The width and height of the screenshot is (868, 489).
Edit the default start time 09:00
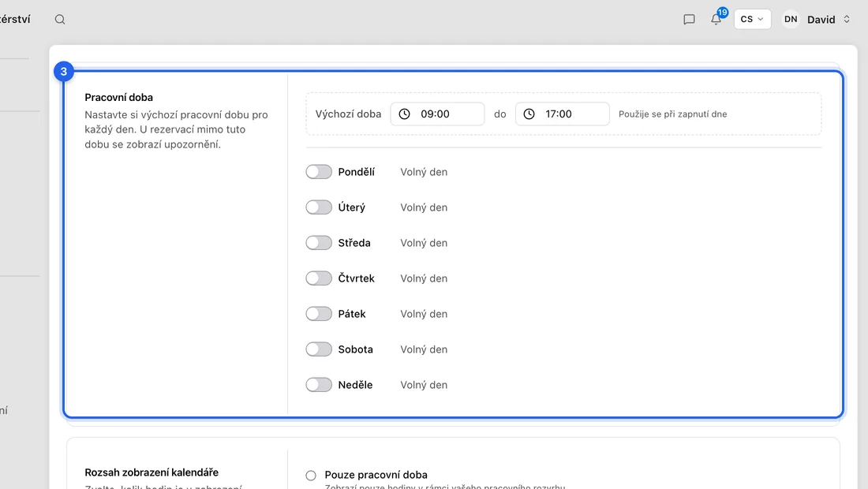coord(437,114)
